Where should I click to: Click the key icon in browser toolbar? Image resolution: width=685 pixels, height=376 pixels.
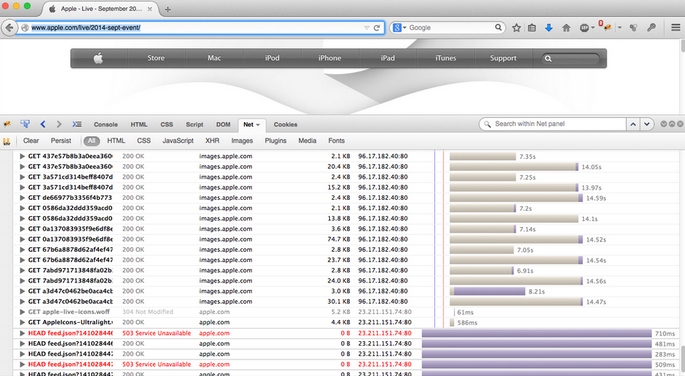click(651, 28)
